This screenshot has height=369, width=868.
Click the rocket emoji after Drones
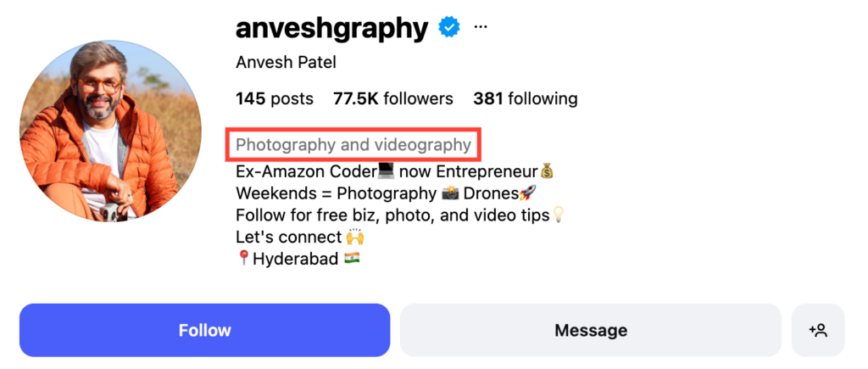click(x=527, y=193)
